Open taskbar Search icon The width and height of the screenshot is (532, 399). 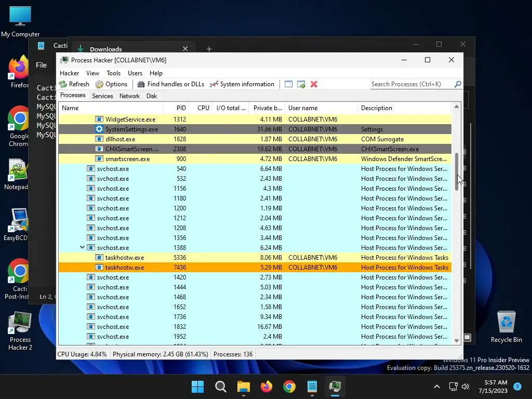pyautogui.click(x=220, y=387)
